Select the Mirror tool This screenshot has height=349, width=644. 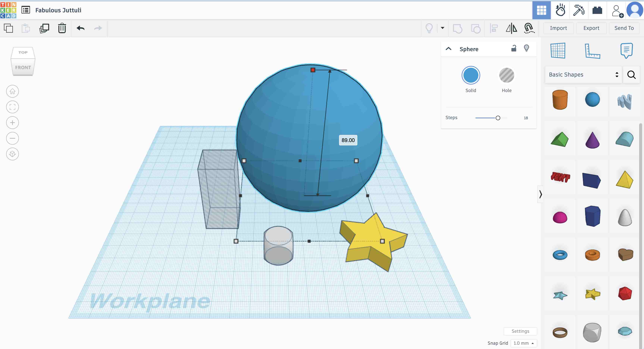coord(511,28)
